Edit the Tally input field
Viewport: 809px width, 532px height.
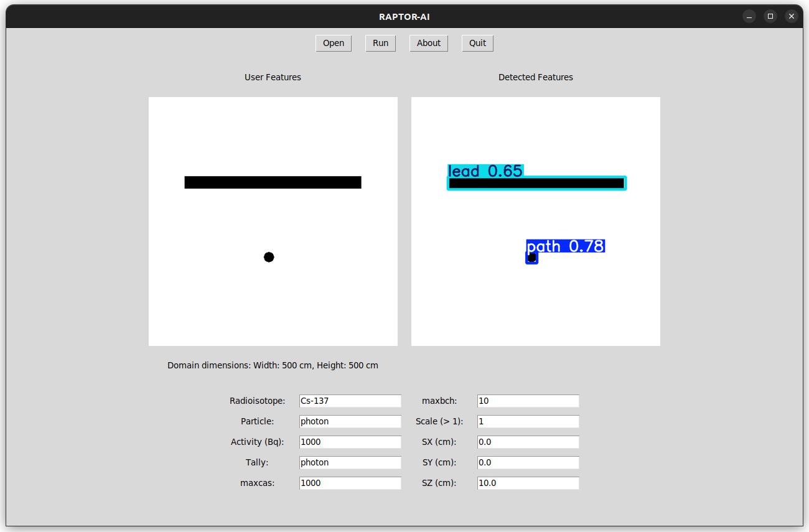point(350,463)
